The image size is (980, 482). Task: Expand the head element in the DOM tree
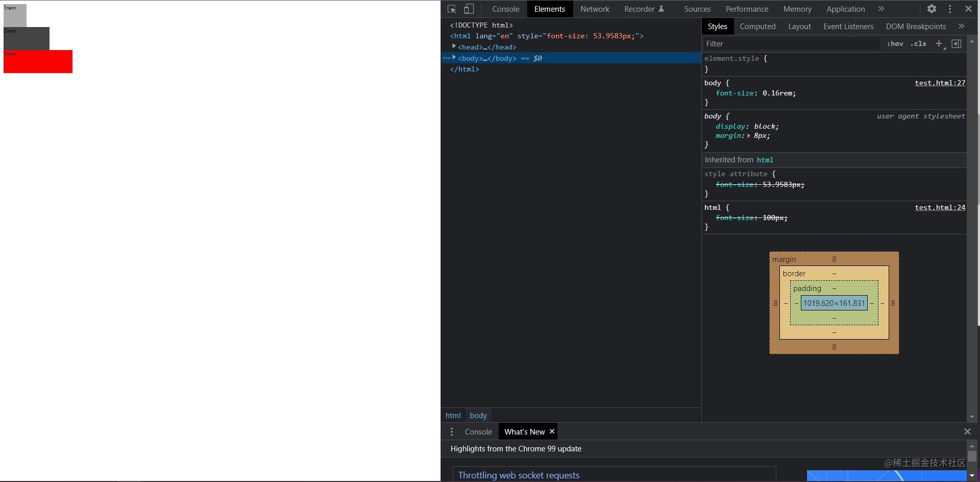[454, 46]
